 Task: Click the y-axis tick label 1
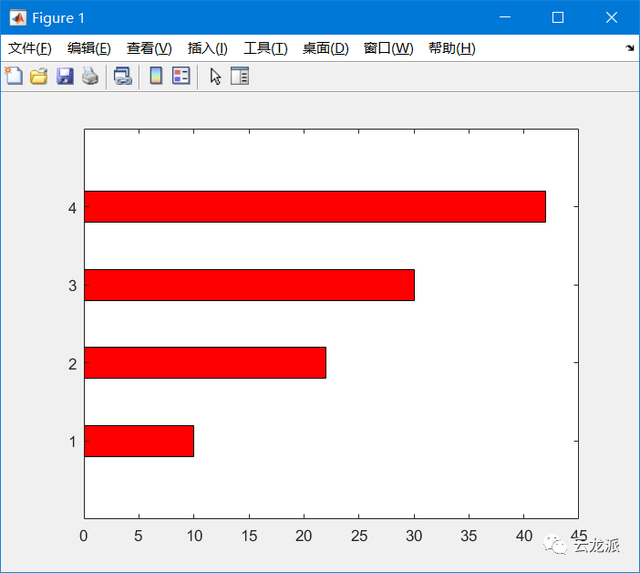73,442
